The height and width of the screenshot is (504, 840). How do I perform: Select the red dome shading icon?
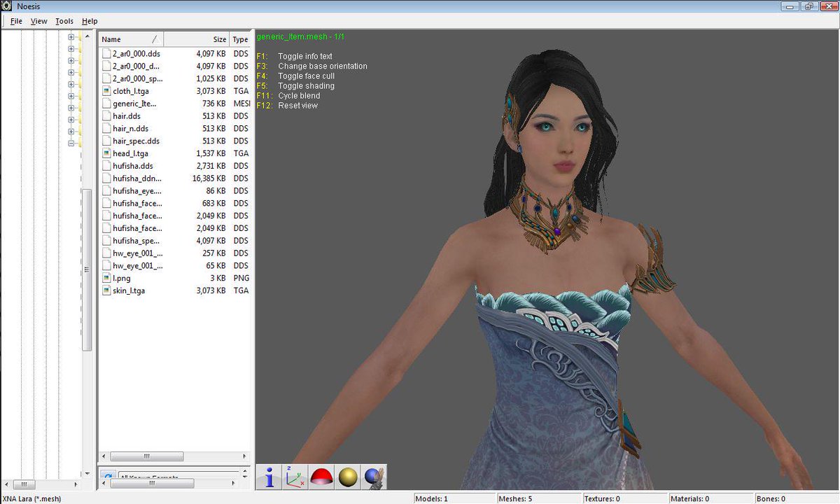coord(321,476)
